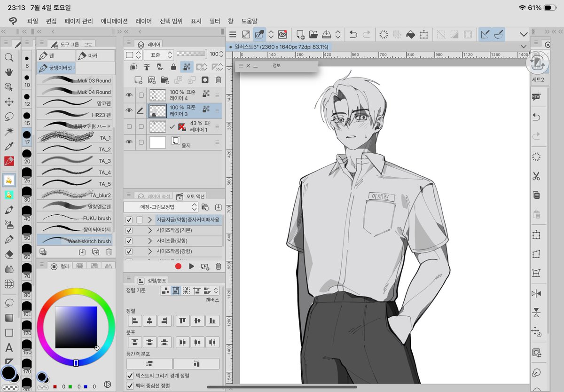This screenshot has width=564, height=392.
Task: Click New document icon in command bar
Action: coord(300,34)
